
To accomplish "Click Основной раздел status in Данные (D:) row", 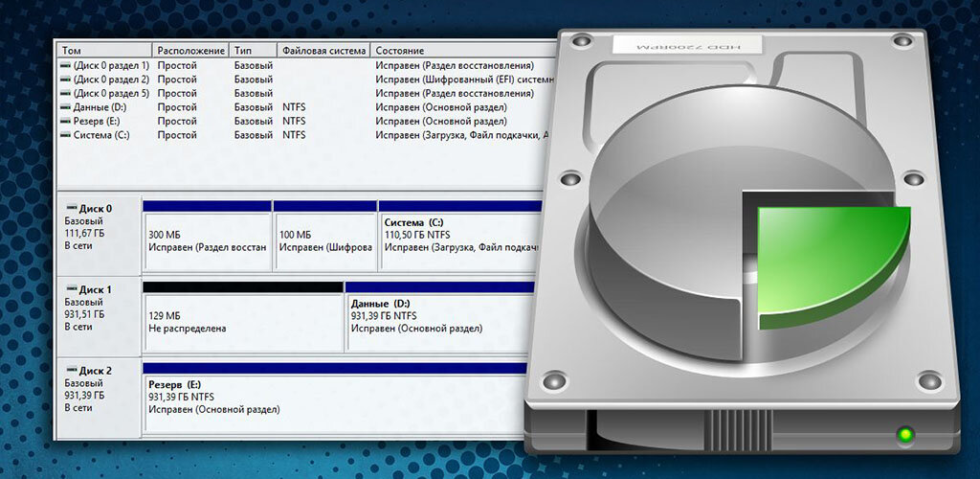I will pos(441,107).
